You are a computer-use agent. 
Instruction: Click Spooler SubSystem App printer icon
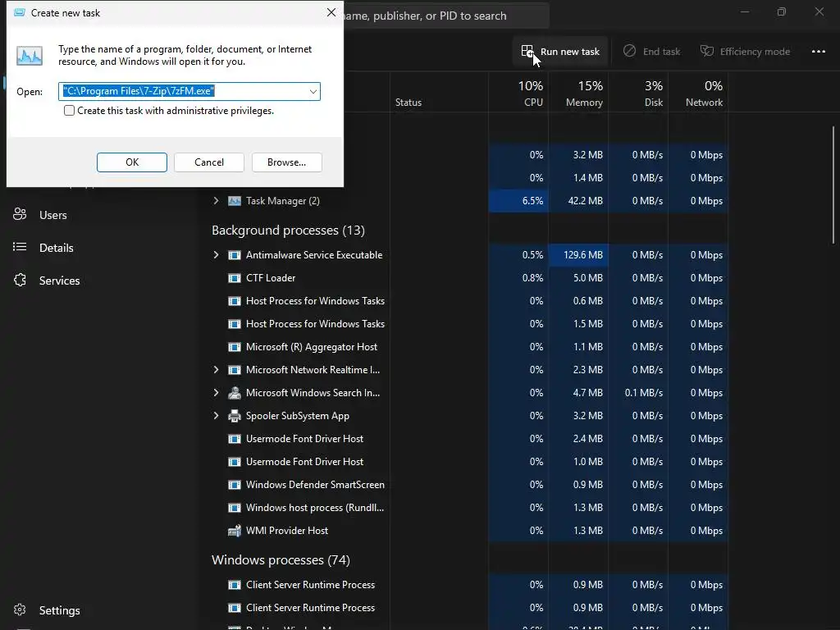(235, 416)
